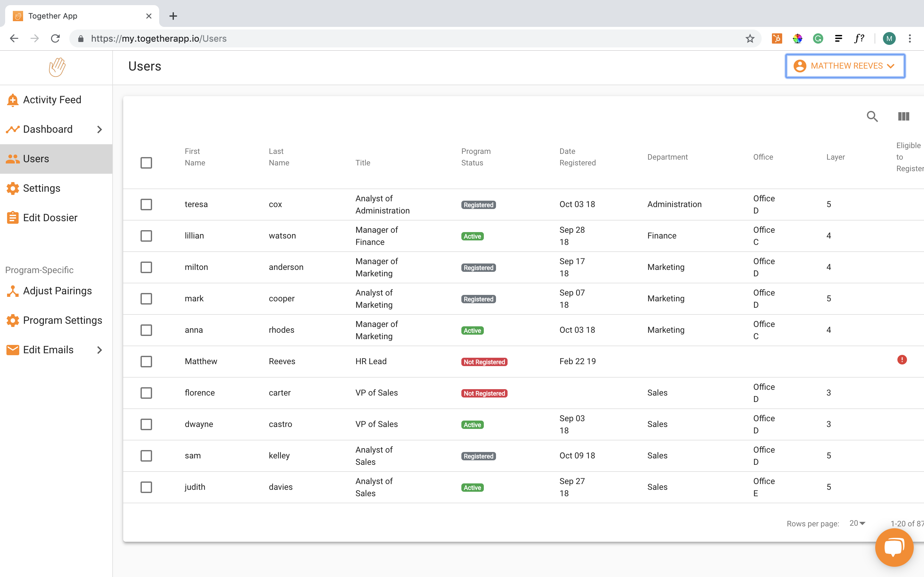Sort by Date Registered column header

point(577,157)
